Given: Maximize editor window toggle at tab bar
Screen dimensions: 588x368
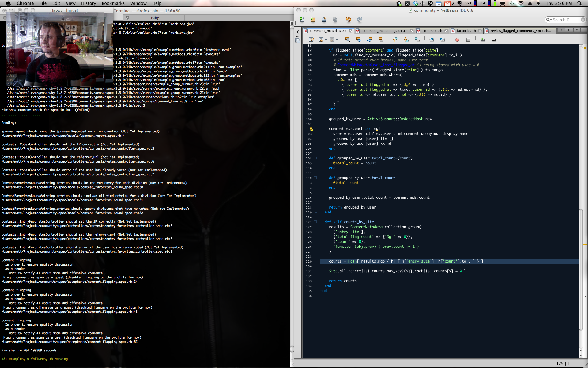Looking at the screenshot, I should click(x=584, y=30).
